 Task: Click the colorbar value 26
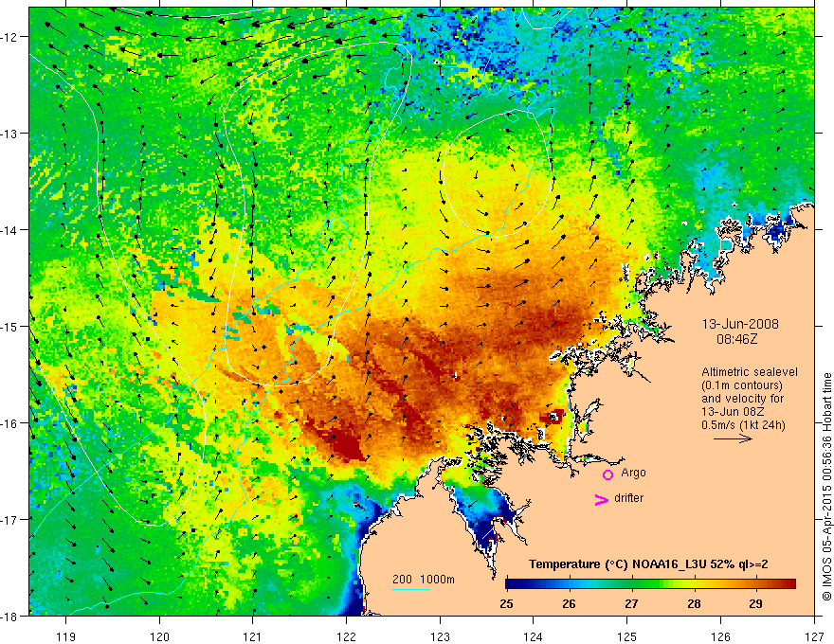[x=569, y=603]
